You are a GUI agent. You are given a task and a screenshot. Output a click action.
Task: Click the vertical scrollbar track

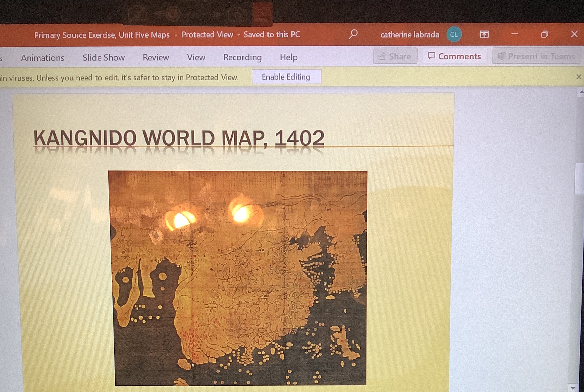[579, 253]
